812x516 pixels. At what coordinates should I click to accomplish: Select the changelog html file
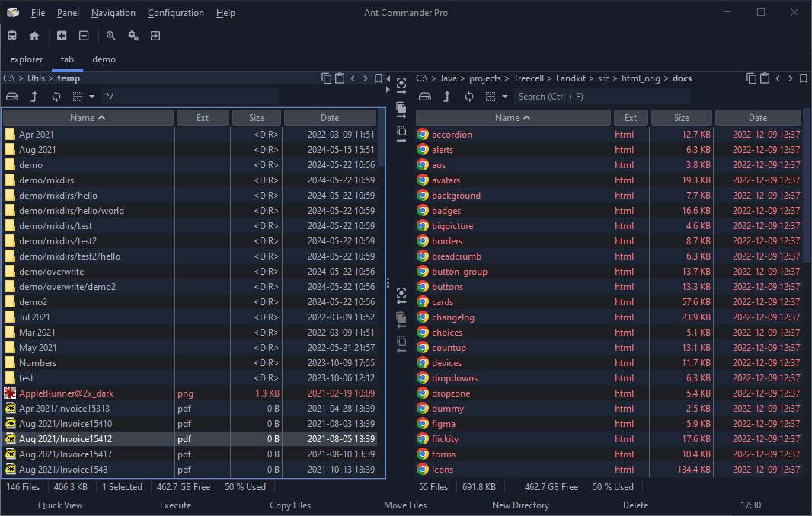(x=609, y=317)
